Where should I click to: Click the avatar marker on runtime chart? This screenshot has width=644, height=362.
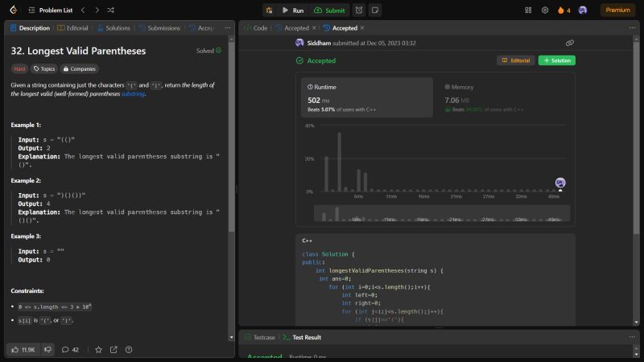click(x=560, y=183)
